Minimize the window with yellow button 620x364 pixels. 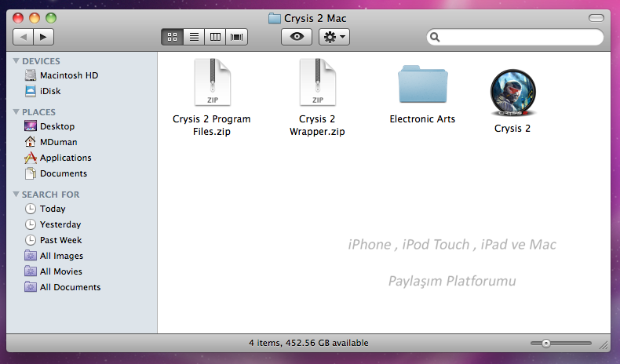(x=35, y=18)
